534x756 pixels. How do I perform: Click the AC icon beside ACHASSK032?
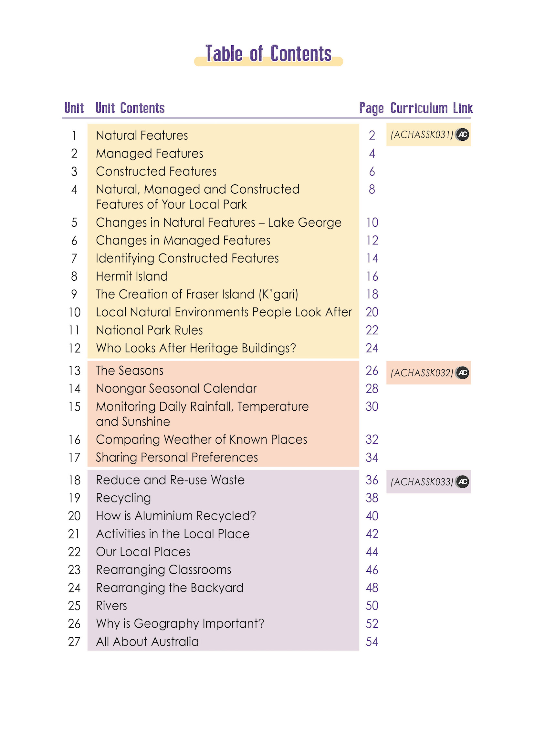[463, 373]
